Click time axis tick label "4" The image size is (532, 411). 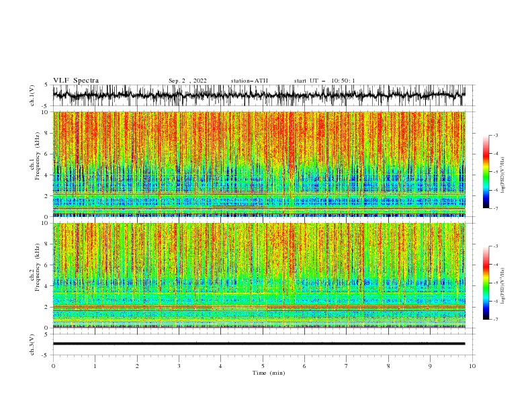click(220, 366)
